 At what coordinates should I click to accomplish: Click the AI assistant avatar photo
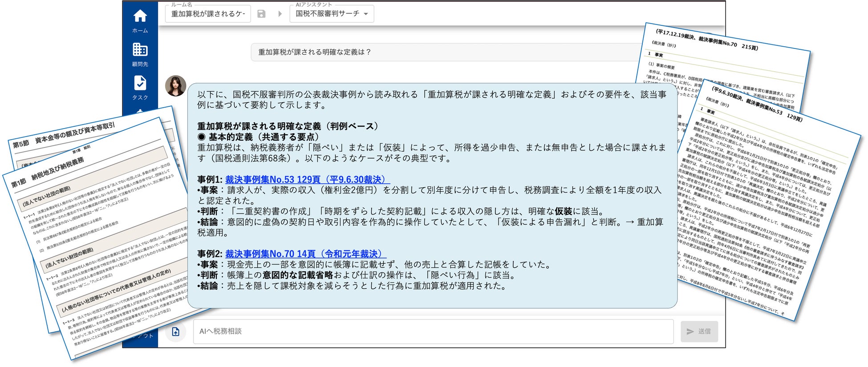click(176, 86)
